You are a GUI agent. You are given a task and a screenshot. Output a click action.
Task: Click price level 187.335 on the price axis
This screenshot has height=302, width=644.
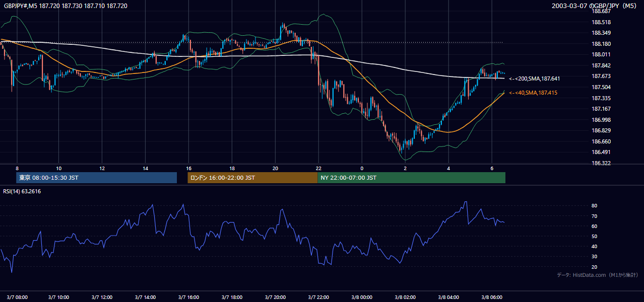[x=601, y=98]
